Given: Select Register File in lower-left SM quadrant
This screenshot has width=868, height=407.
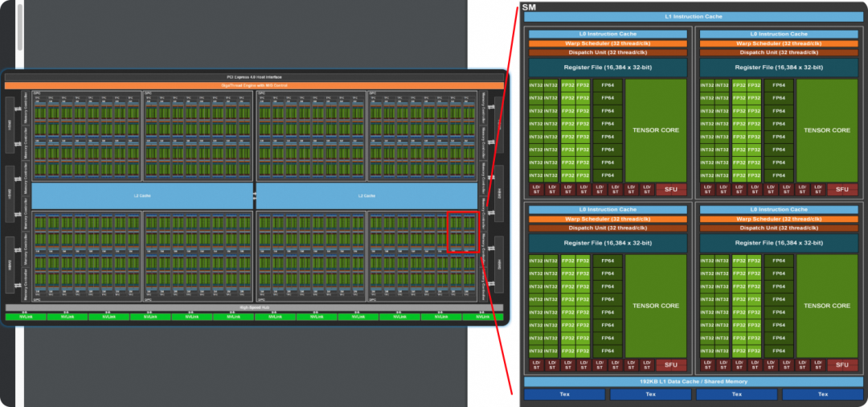Looking at the screenshot, I should coord(608,243).
